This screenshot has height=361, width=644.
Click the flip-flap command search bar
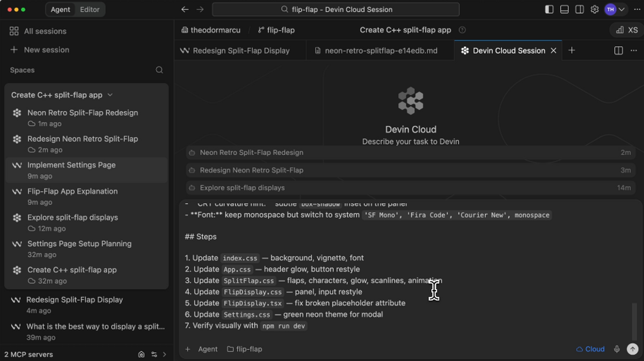click(x=336, y=9)
